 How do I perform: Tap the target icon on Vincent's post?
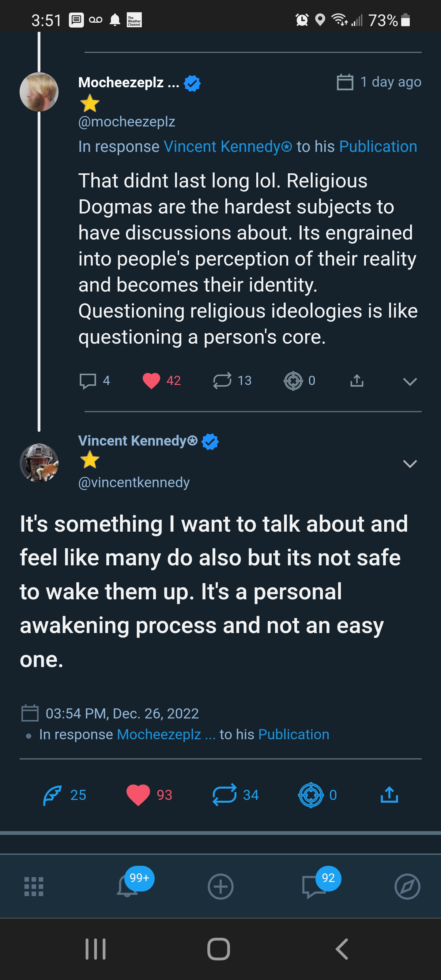311,795
